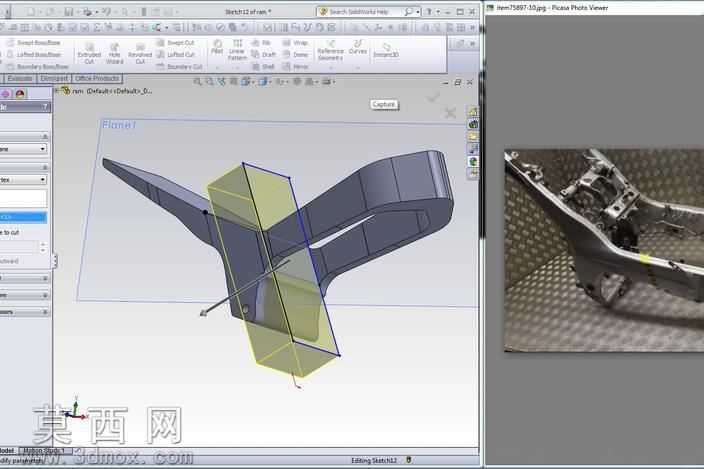704x469 pixels.
Task: Click Boundary Boss/Base tool
Action: click(37, 66)
